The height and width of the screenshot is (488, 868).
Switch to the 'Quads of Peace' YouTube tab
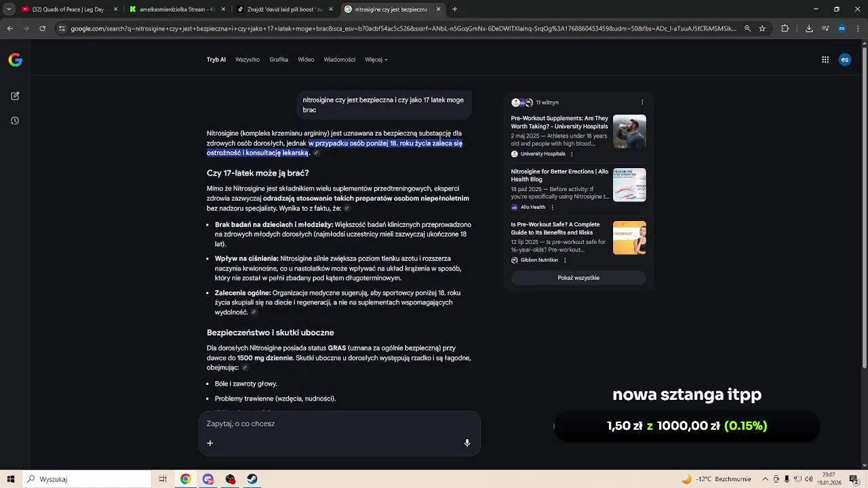pyautogui.click(x=69, y=9)
